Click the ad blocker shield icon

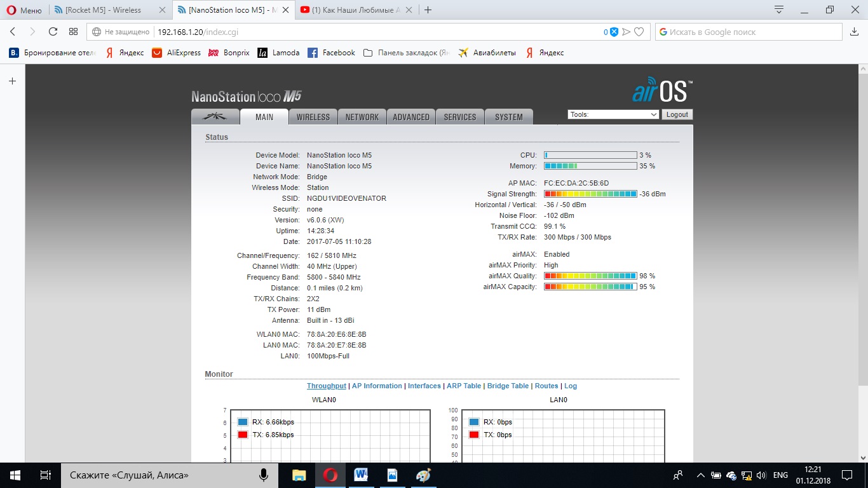[614, 32]
